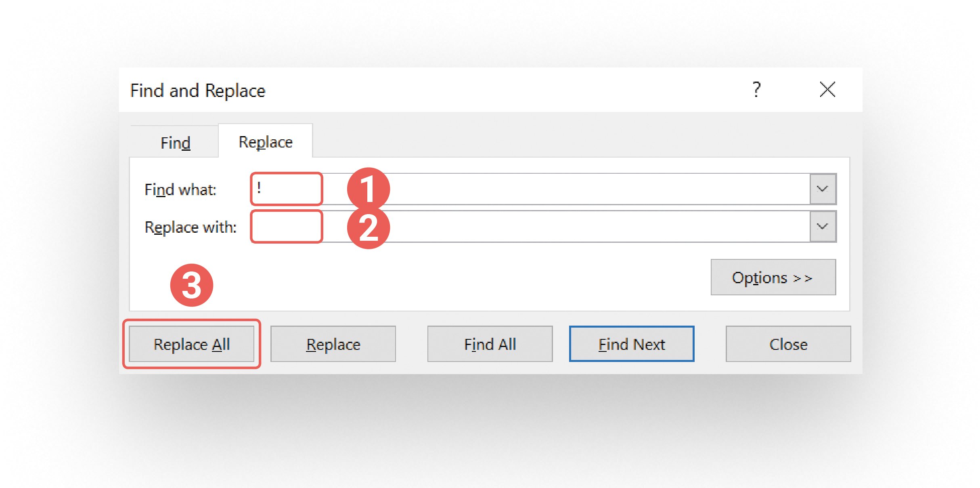Viewport: 980px width, 488px height.
Task: Close the dialog with the X icon
Action: [x=827, y=89]
